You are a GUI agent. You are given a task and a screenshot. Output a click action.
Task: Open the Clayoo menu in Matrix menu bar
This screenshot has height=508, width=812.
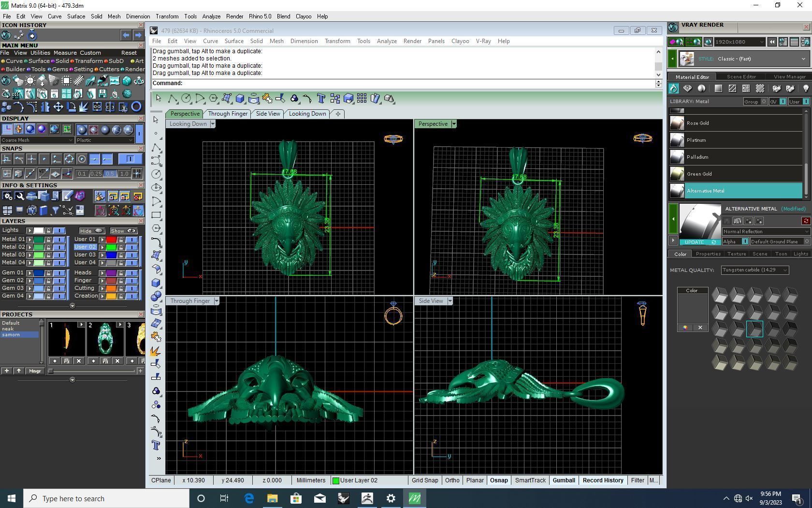(304, 16)
